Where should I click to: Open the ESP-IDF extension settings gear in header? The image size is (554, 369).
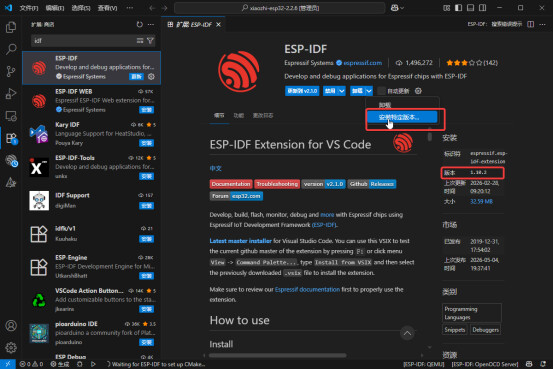point(418,91)
